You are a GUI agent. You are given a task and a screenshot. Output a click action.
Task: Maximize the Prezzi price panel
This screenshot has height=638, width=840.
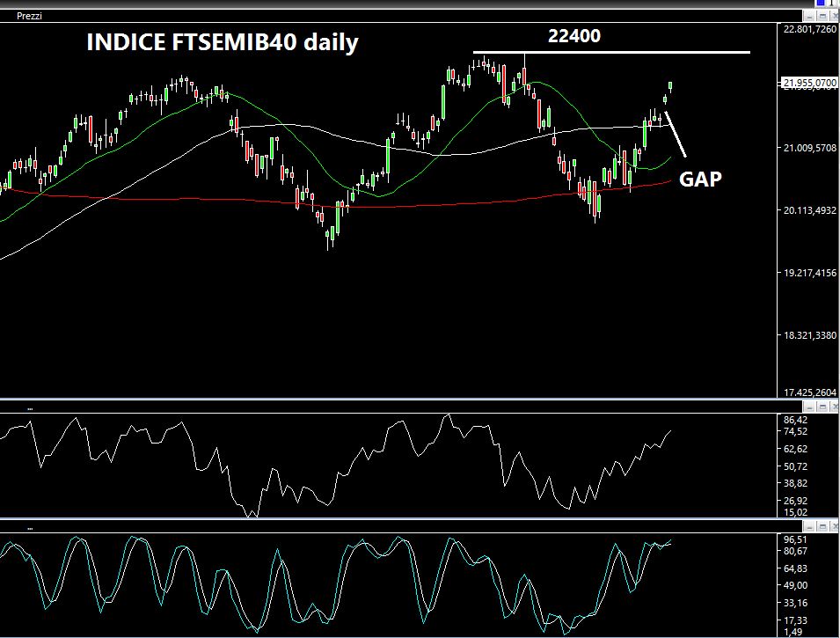coord(822,17)
